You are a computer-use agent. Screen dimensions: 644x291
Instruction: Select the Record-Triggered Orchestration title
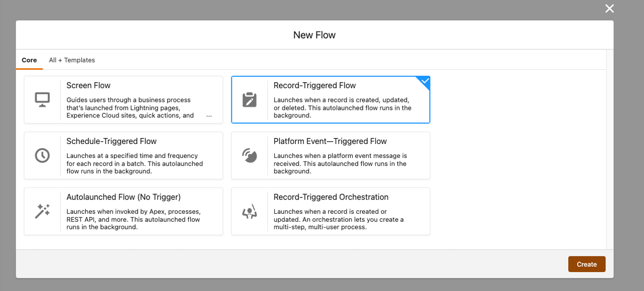pyautogui.click(x=331, y=197)
